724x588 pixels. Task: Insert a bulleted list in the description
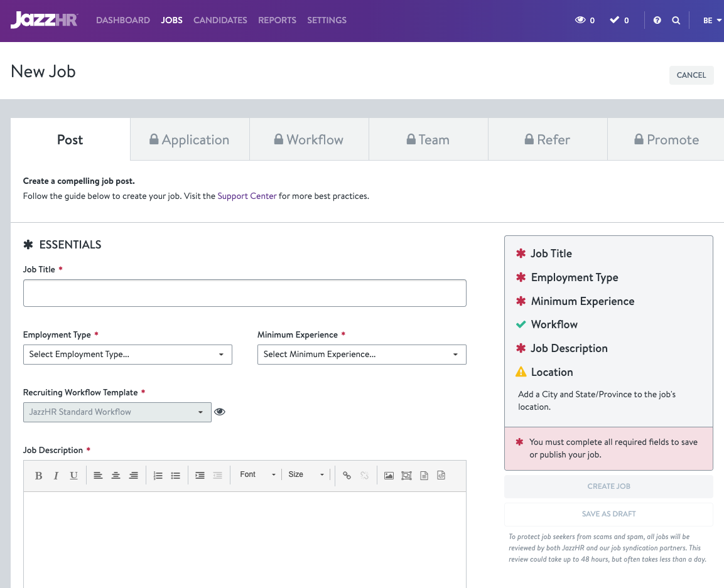pyautogui.click(x=176, y=476)
